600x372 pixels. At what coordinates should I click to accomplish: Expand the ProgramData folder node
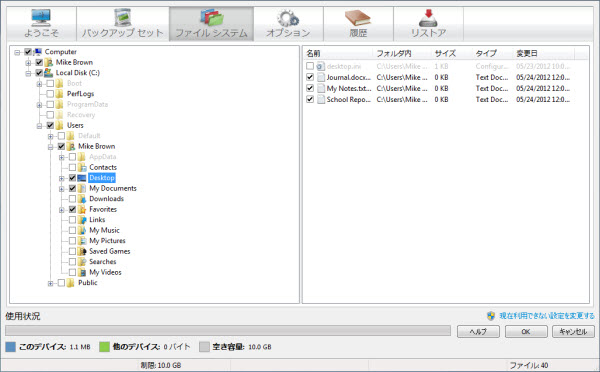pyautogui.click(x=39, y=104)
